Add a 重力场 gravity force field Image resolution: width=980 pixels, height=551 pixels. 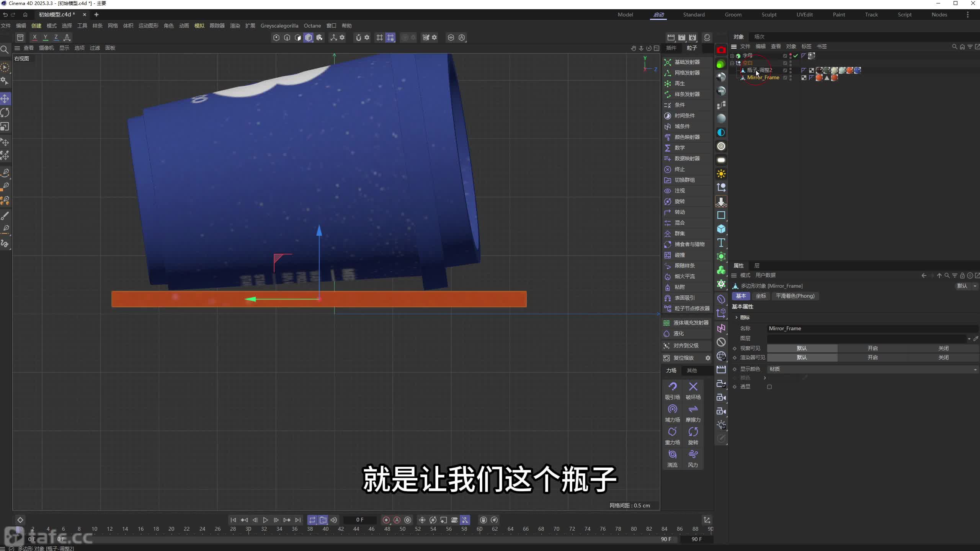672,432
